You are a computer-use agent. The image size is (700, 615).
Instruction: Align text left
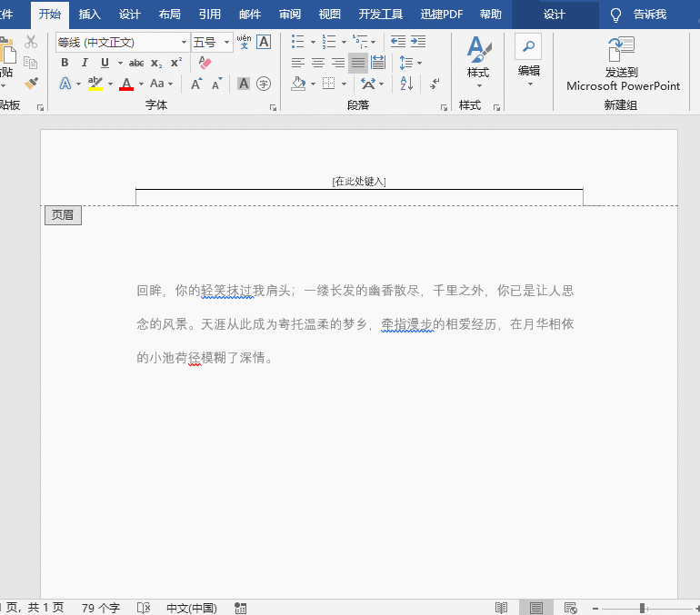click(x=298, y=63)
